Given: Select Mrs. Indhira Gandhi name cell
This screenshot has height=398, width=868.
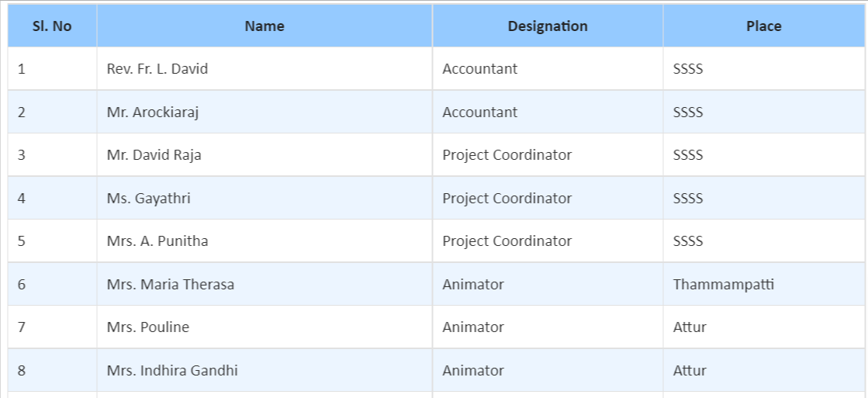Looking at the screenshot, I should [x=265, y=370].
